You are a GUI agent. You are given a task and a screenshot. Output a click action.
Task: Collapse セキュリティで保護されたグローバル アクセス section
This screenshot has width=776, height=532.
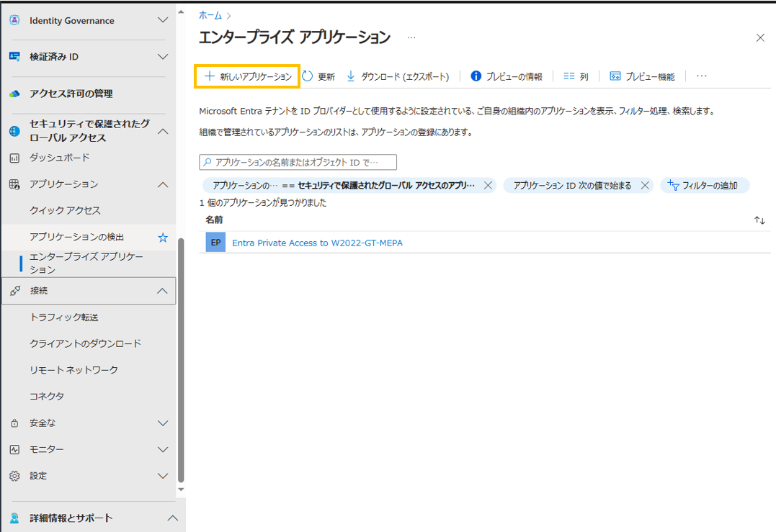(x=162, y=131)
